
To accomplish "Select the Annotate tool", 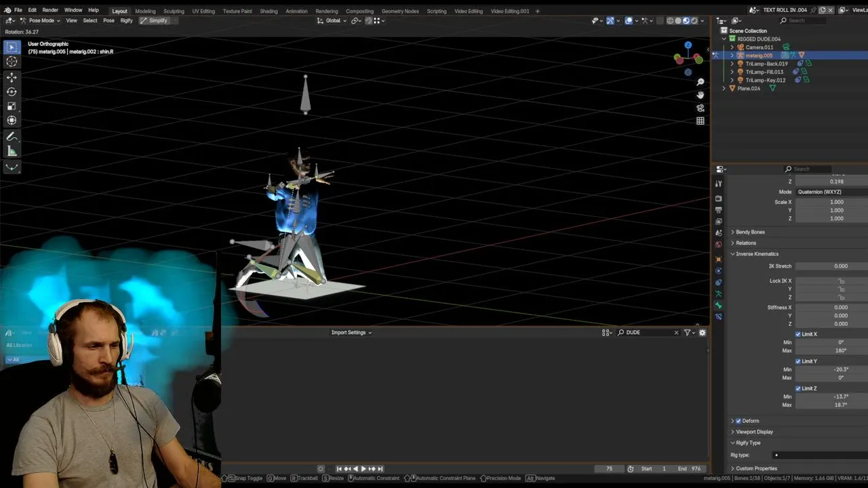I will click(x=12, y=137).
